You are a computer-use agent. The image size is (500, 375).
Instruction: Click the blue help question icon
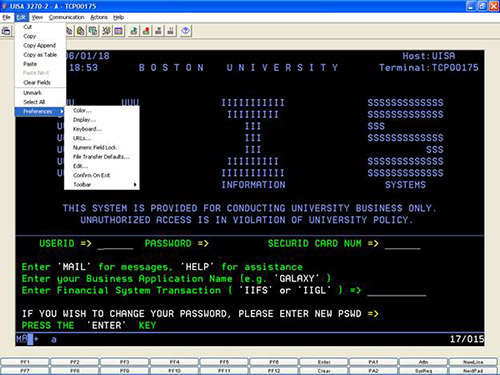point(185,31)
